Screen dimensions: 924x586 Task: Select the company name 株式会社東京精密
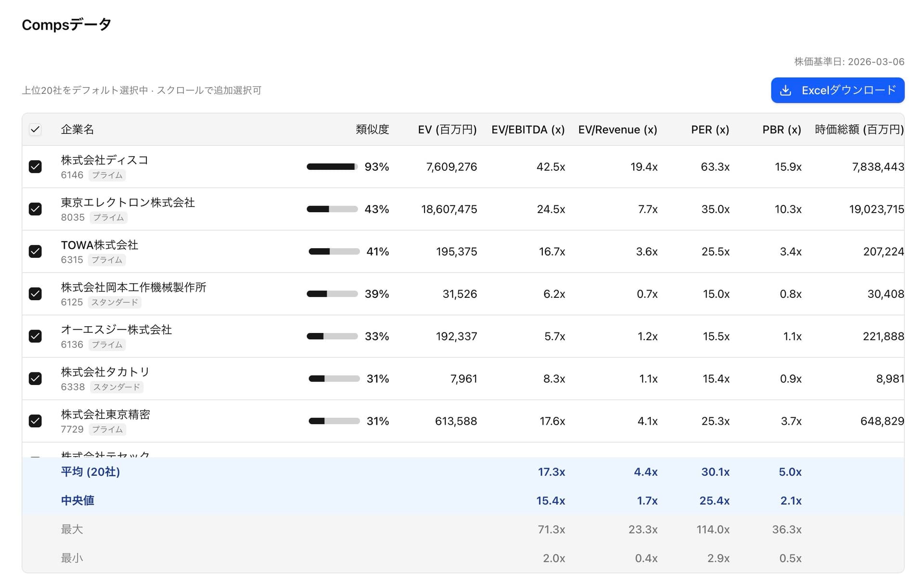pos(105,414)
